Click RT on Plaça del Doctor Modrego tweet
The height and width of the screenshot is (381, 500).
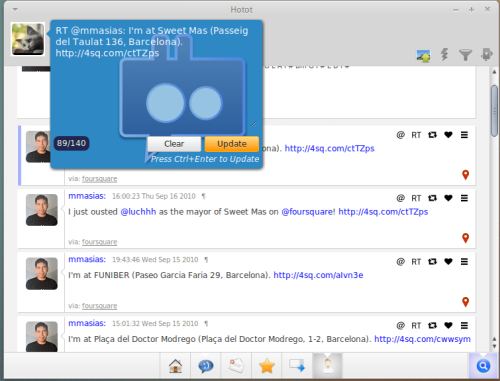click(x=416, y=326)
